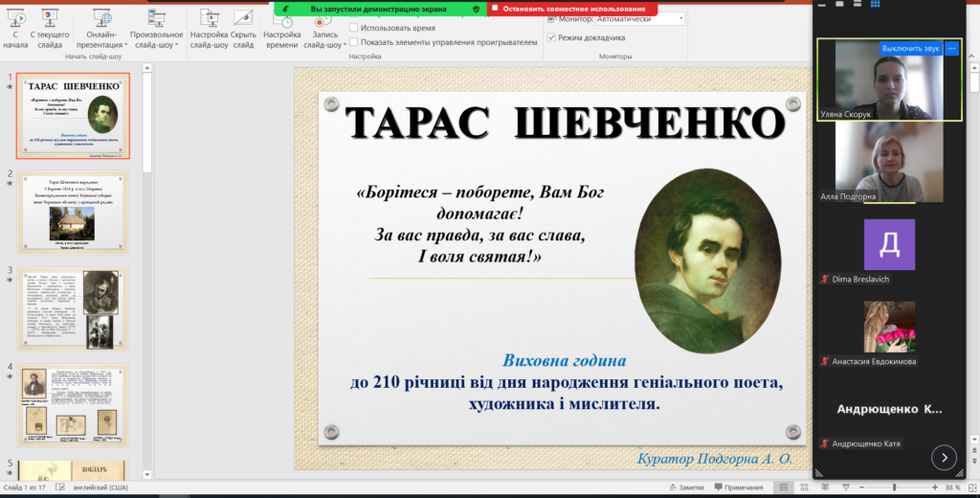Viewport: 980px width, 498px height.
Task: Click the 88 % zoom level value
Action: (952, 487)
